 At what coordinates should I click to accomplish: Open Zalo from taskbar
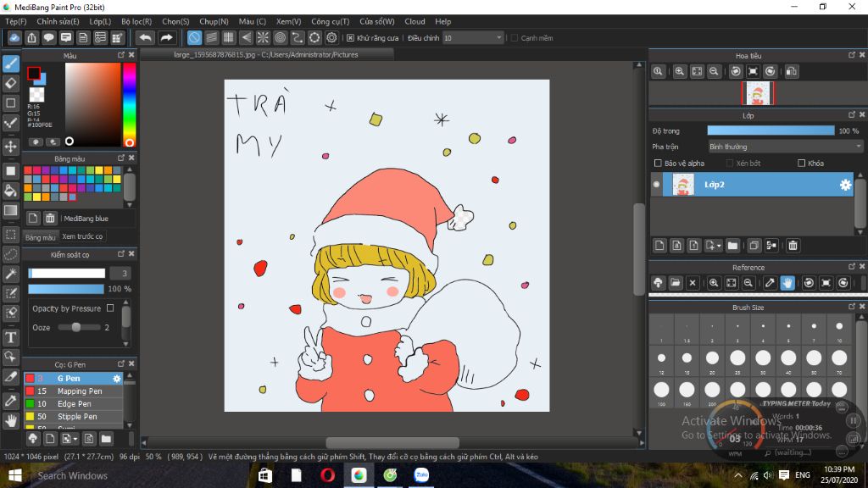(422, 475)
